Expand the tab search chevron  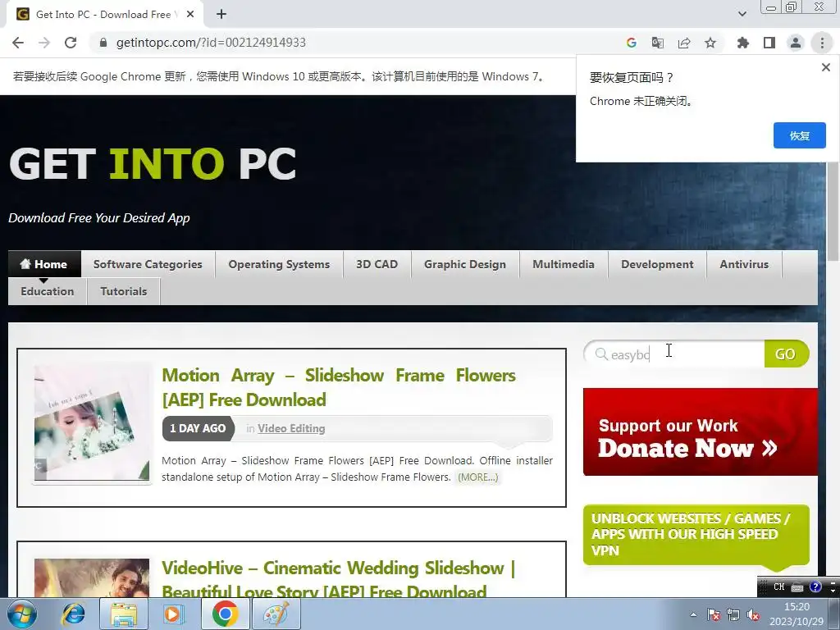pos(742,14)
